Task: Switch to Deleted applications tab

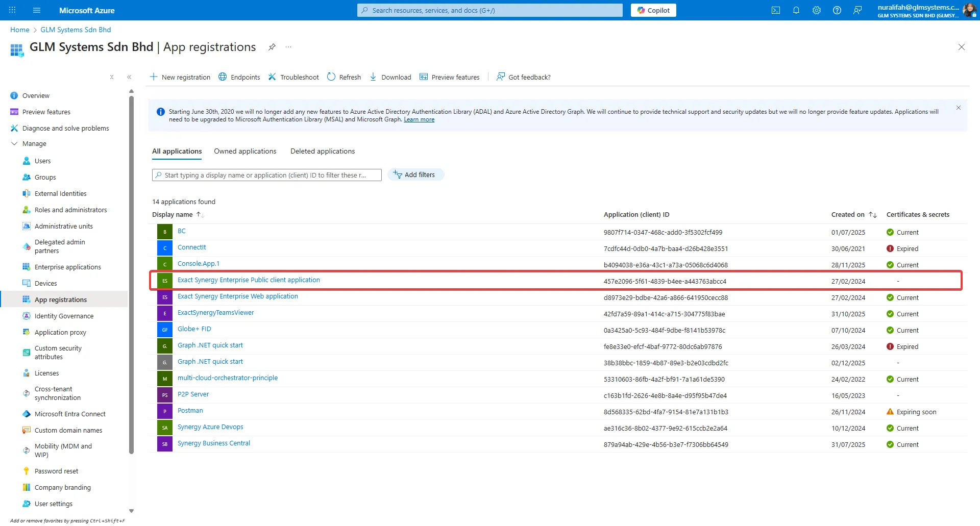Action: (x=322, y=152)
